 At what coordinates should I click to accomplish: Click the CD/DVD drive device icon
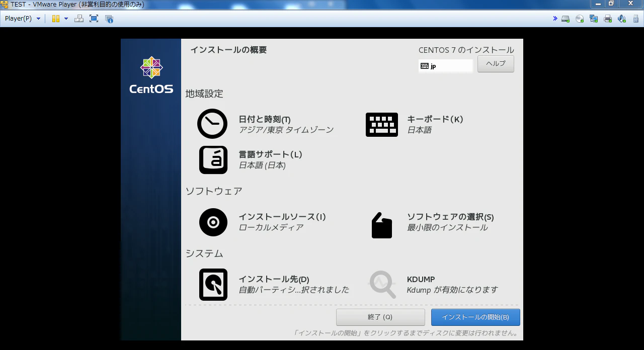tap(580, 19)
